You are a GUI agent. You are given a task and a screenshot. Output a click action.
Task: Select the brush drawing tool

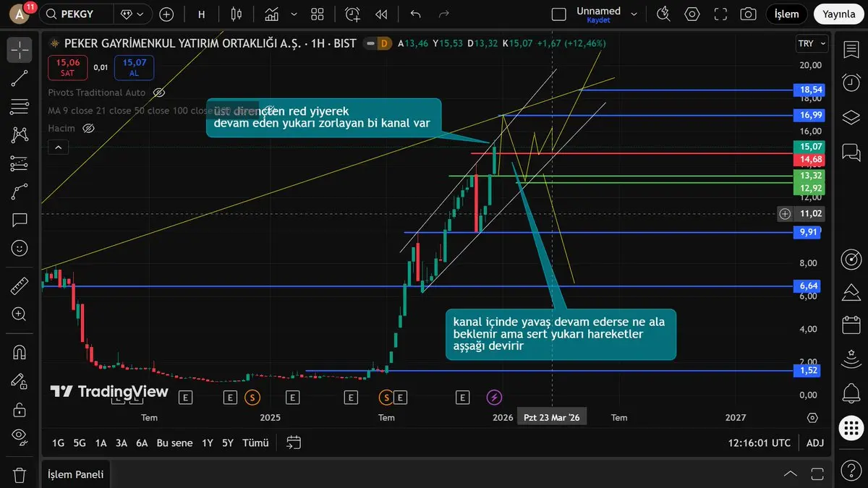pyautogui.click(x=20, y=192)
